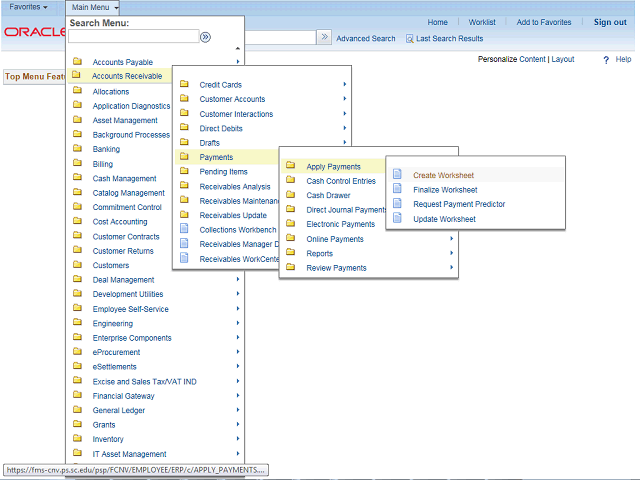Viewport: 640px width, 480px height.
Task: Toggle the Last Search Results checkbox
Action: click(410, 39)
